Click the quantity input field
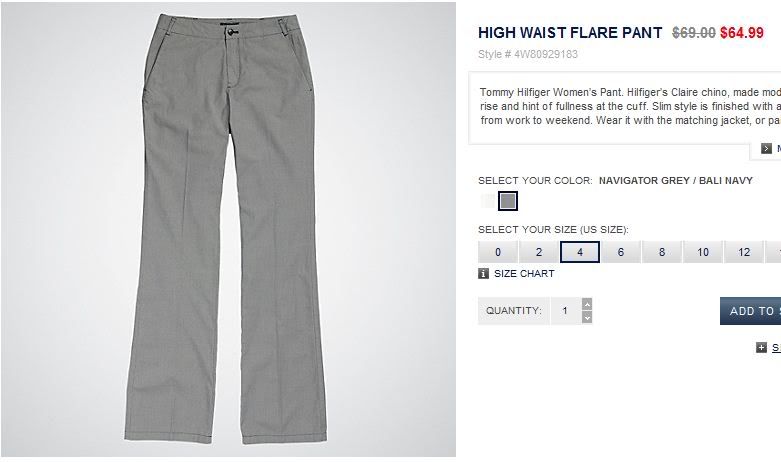Viewport: 781px width, 462px height. point(566,311)
